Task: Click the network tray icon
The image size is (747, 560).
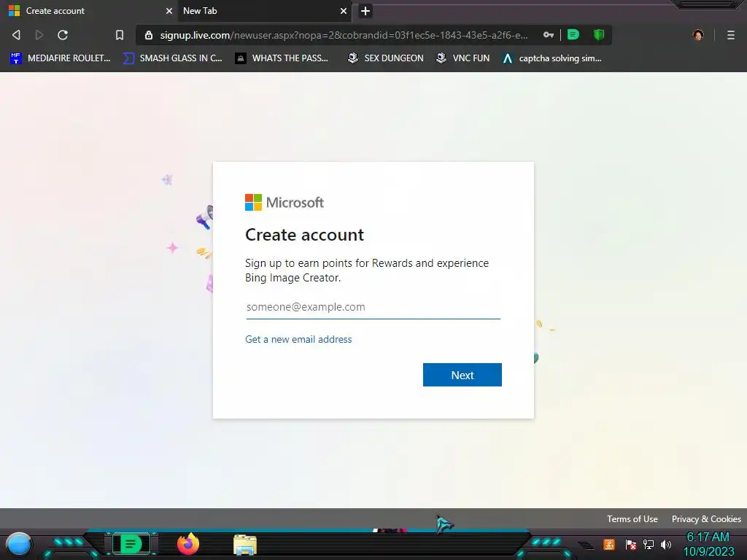Action: click(x=649, y=544)
